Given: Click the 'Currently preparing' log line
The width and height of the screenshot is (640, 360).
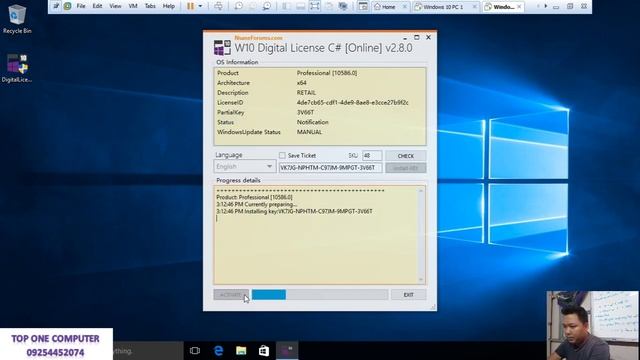Looking at the screenshot, I should (257, 204).
